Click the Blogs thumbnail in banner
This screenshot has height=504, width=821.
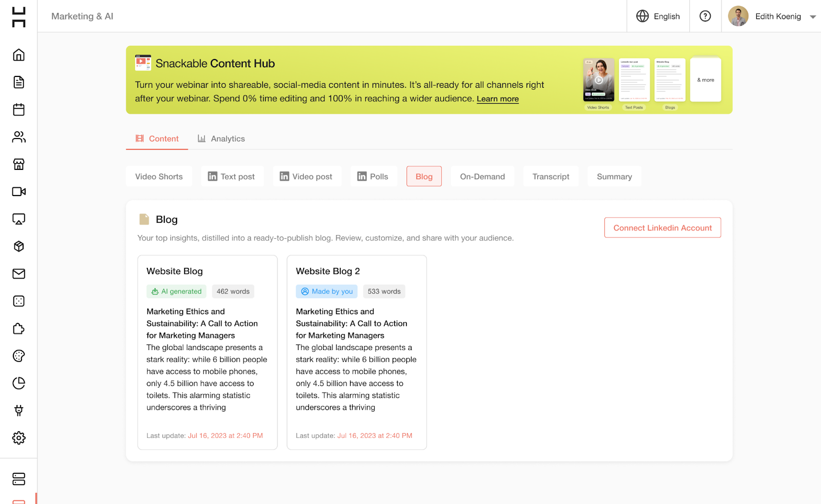[x=670, y=80]
